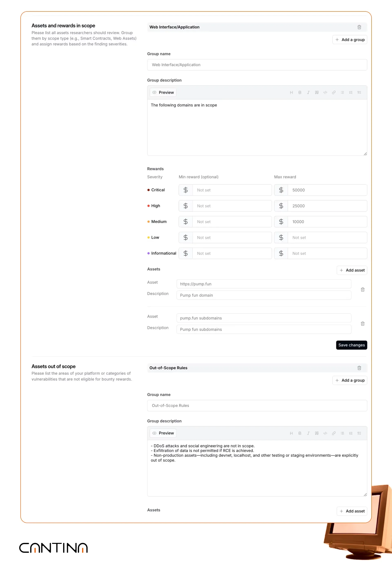Viewport: 392px width, 567px height.
Task: Apply Italic in in-scope description toolbar
Action: pos(308,92)
